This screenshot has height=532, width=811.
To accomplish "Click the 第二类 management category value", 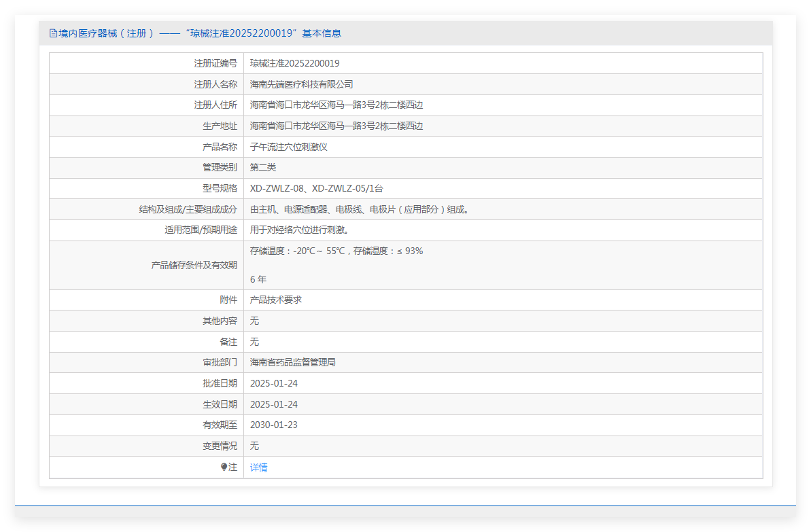I will click(x=263, y=167).
